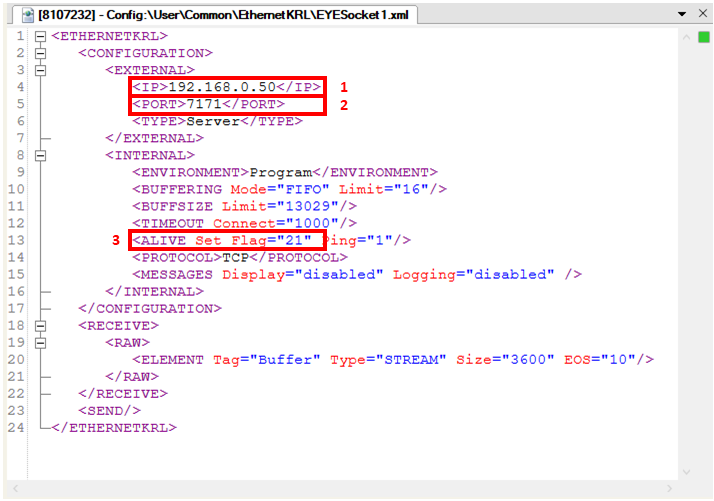
Task: Click the closing </INTERNAL> tag
Action: click(x=154, y=291)
